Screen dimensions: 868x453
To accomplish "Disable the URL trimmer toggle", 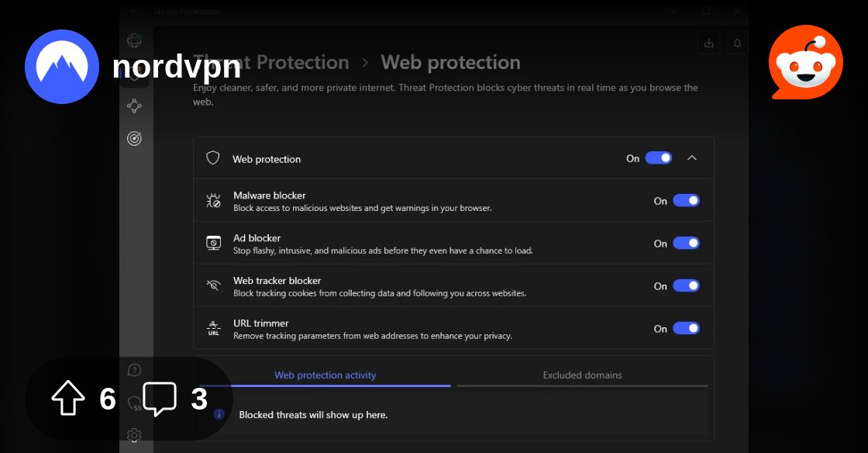I will click(686, 329).
